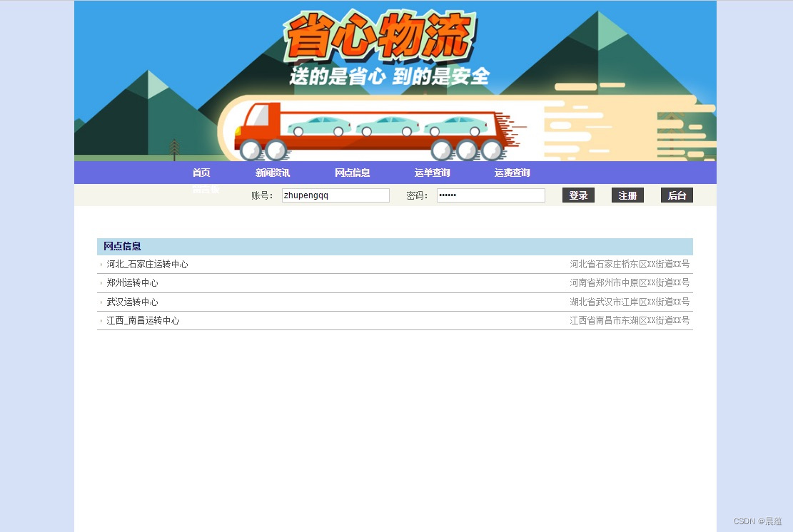Open the 后台 admin backend button
Screen dimensions: 793x532
tap(677, 195)
